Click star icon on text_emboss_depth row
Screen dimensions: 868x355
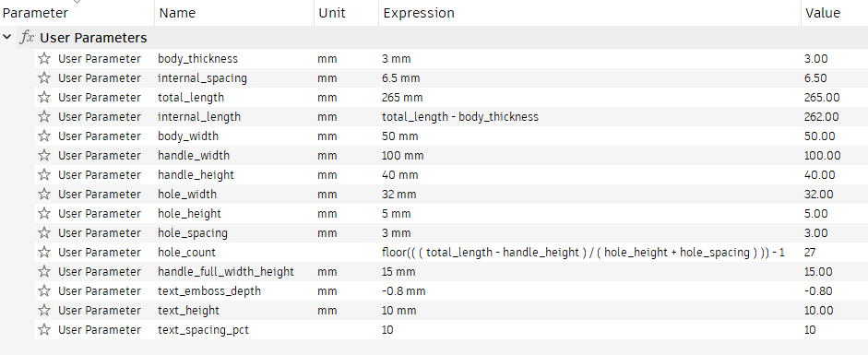pyautogui.click(x=44, y=290)
